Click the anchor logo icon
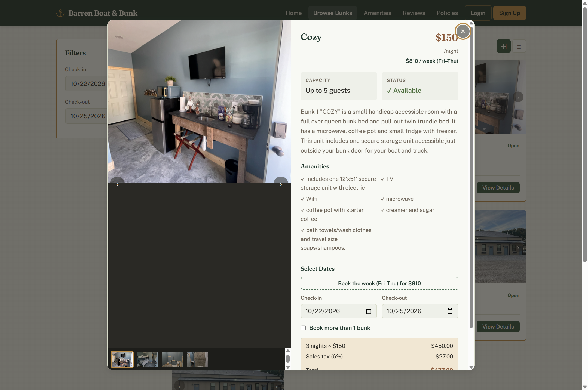588x390 pixels. pos(60,13)
